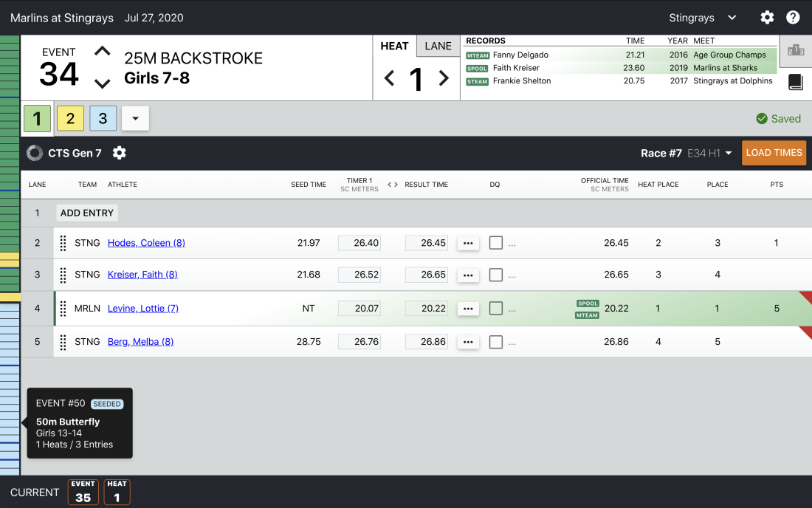
Task: Select yellow heat button 2
Action: (70, 119)
